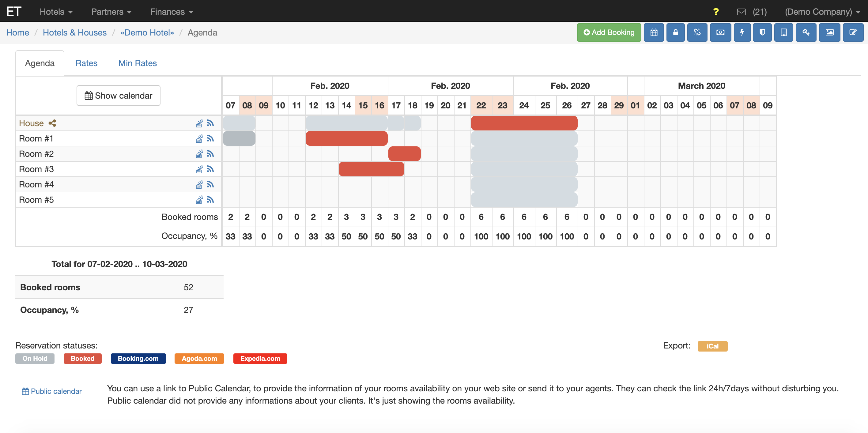Click the lightning bolt toolbar button

(x=742, y=32)
